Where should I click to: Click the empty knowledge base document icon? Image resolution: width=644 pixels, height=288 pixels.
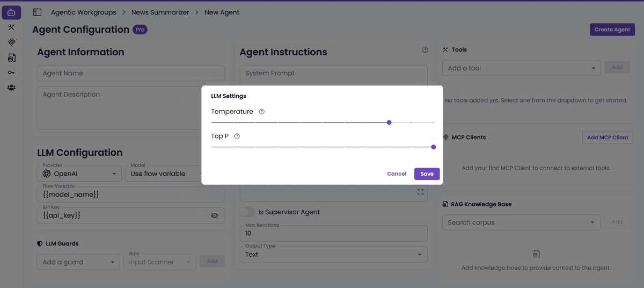[x=536, y=254]
